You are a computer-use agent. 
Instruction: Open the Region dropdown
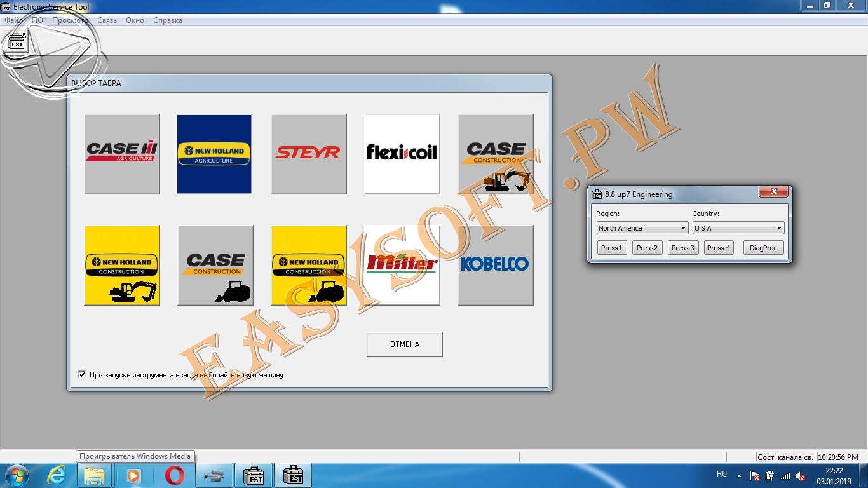click(642, 228)
